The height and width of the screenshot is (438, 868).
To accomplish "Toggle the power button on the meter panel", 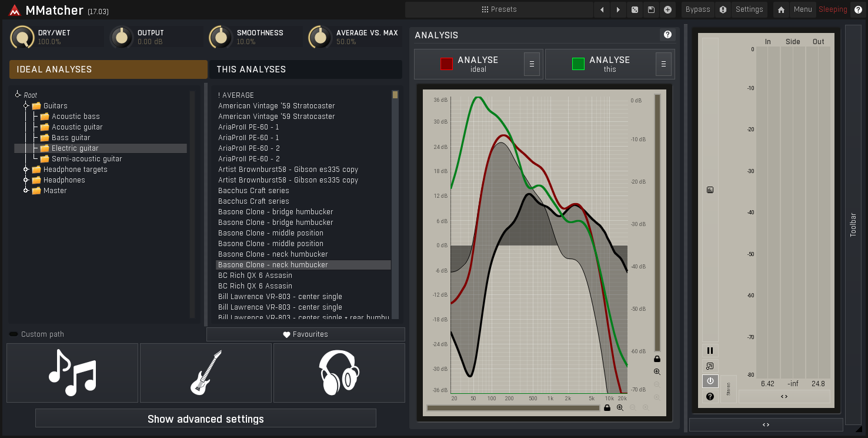I will pos(710,381).
